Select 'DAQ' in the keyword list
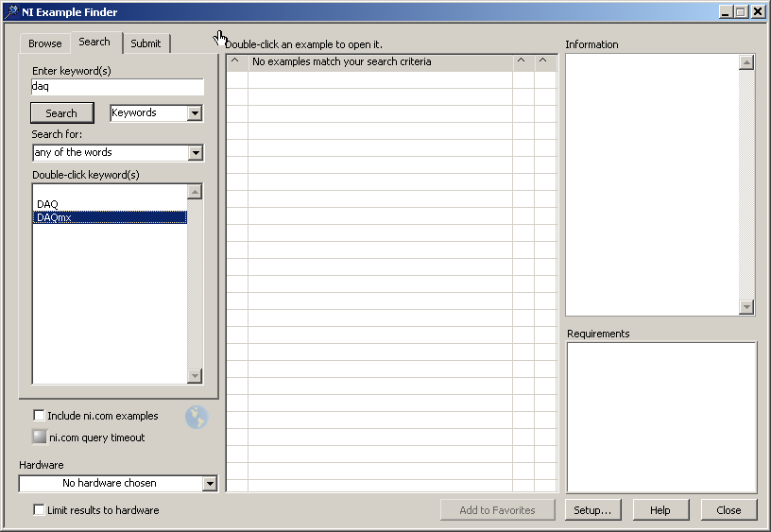Screen dimensions: 771x532 point(110,204)
